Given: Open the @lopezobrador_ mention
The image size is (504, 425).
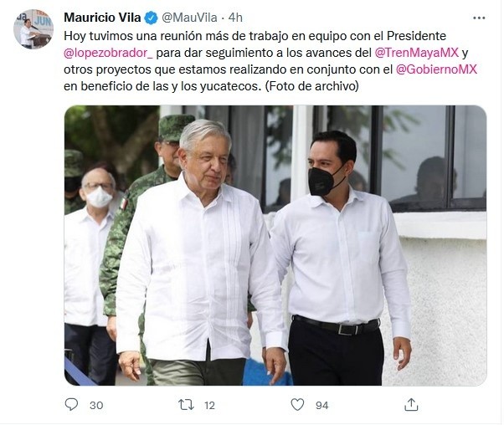Looking at the screenshot, I should coord(108,53).
